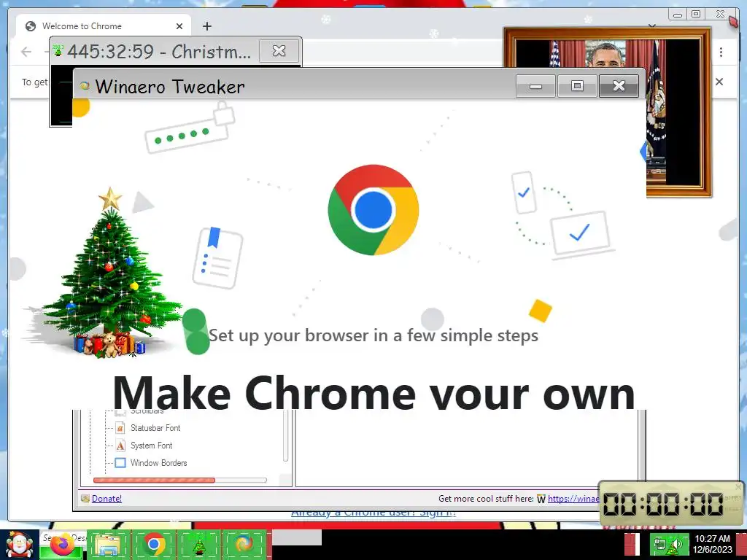This screenshot has height=560, width=747.
Task: Click the framed portrait desktop widget
Action: coord(608,112)
